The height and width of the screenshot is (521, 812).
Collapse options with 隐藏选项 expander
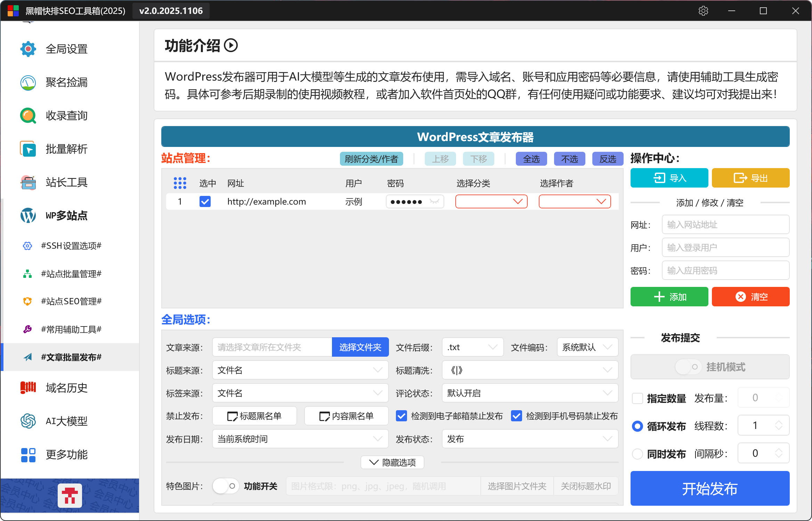(392, 462)
